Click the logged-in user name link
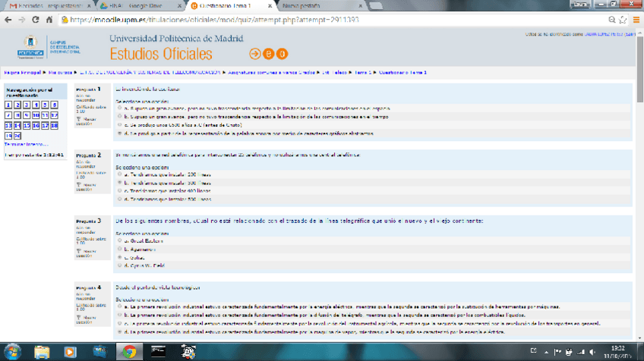This screenshot has width=644, height=361. tap(604, 34)
